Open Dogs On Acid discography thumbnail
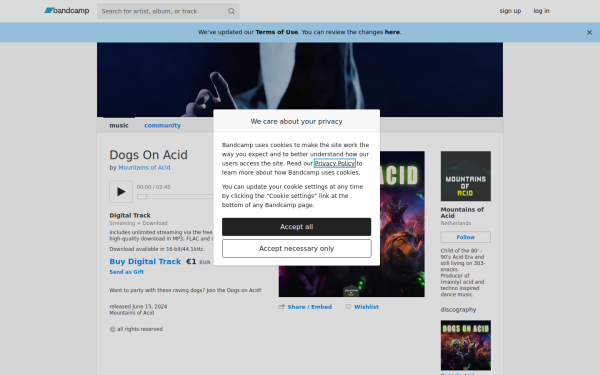Image resolution: width=600 pixels, height=375 pixels. tap(466, 345)
